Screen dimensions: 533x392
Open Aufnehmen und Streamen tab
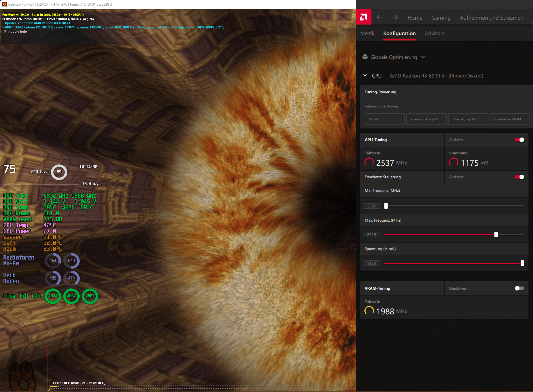[x=492, y=18]
